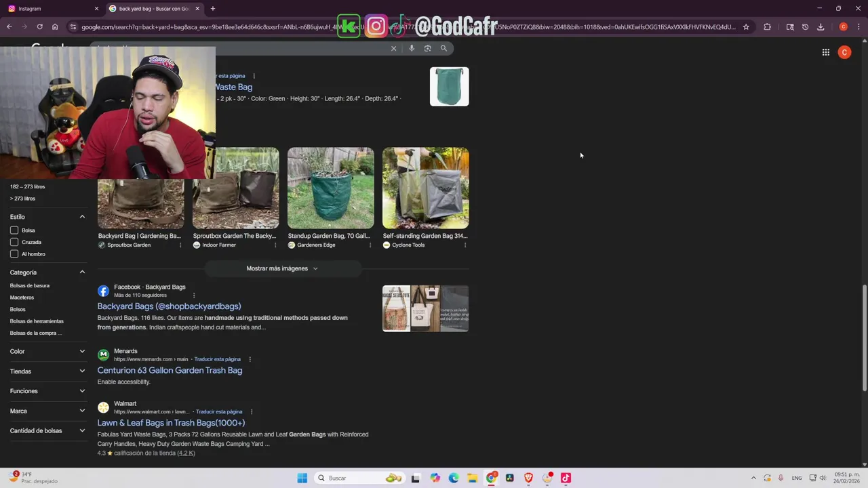The image size is (868, 488).
Task: Filter by Bolsas de basura category
Action: click(30, 285)
